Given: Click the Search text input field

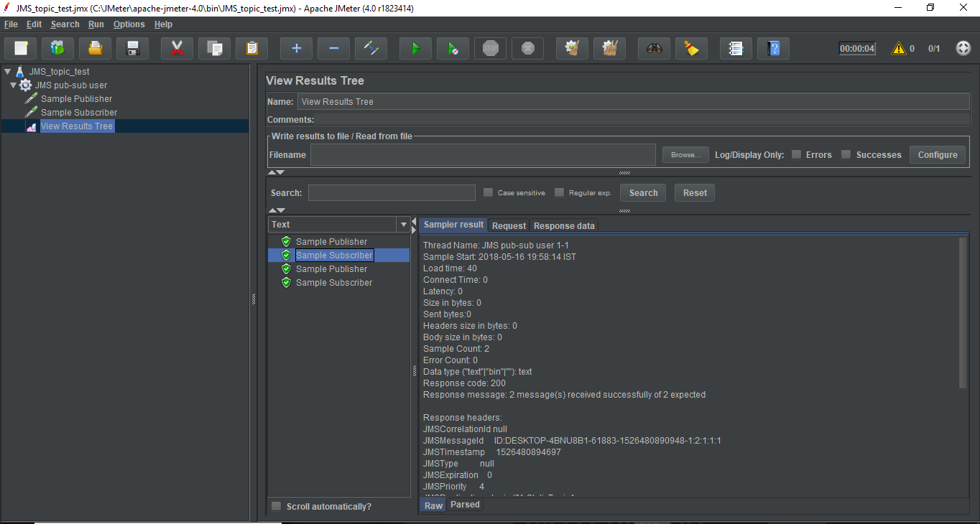Looking at the screenshot, I should coord(392,192).
